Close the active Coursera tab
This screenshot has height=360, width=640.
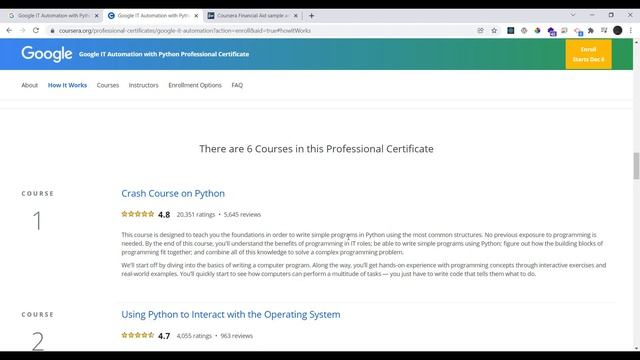click(x=196, y=16)
